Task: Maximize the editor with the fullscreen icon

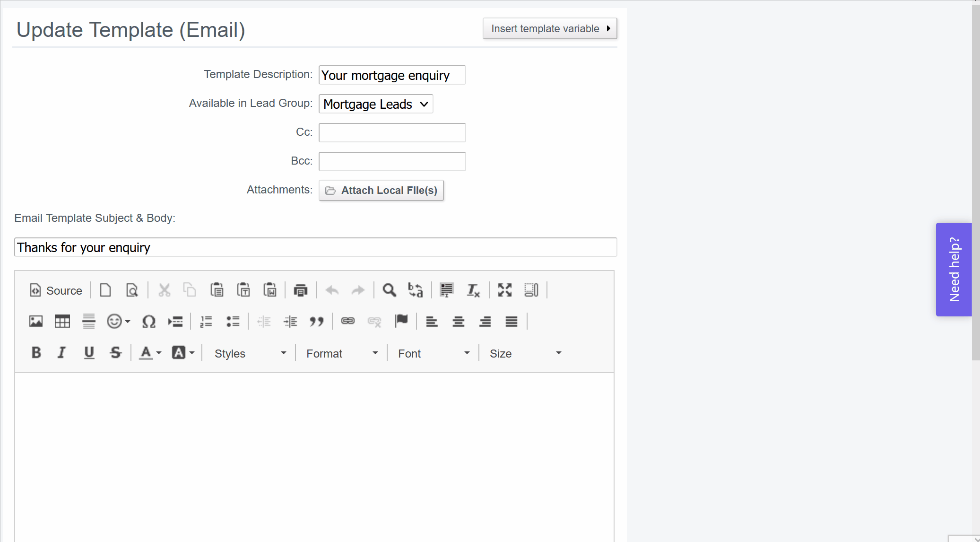Action: tap(505, 290)
